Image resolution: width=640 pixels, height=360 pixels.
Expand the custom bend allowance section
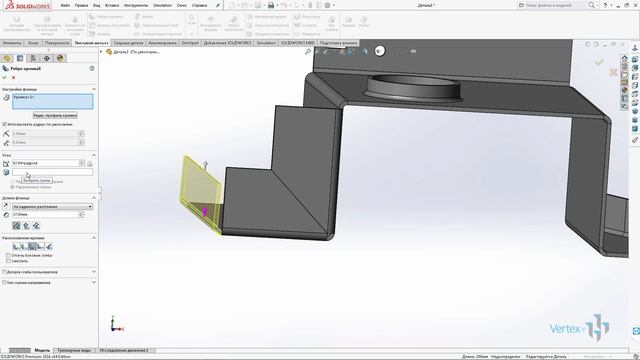click(x=93, y=272)
